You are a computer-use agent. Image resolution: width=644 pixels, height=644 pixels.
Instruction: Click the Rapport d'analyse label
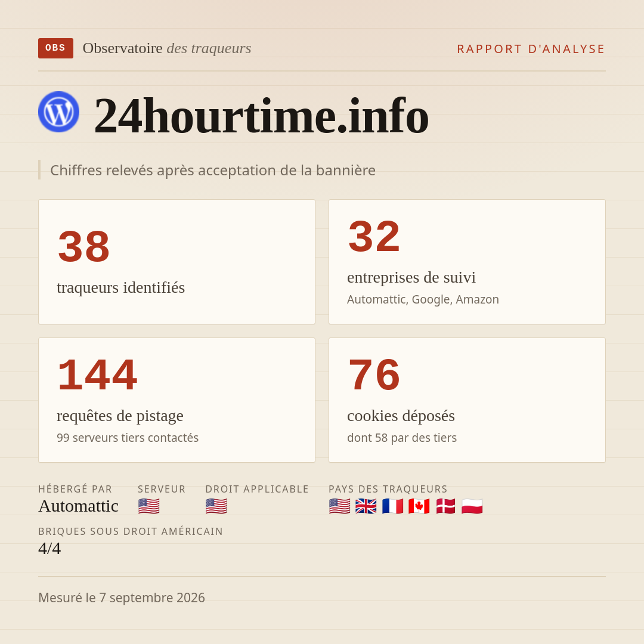[x=531, y=49]
